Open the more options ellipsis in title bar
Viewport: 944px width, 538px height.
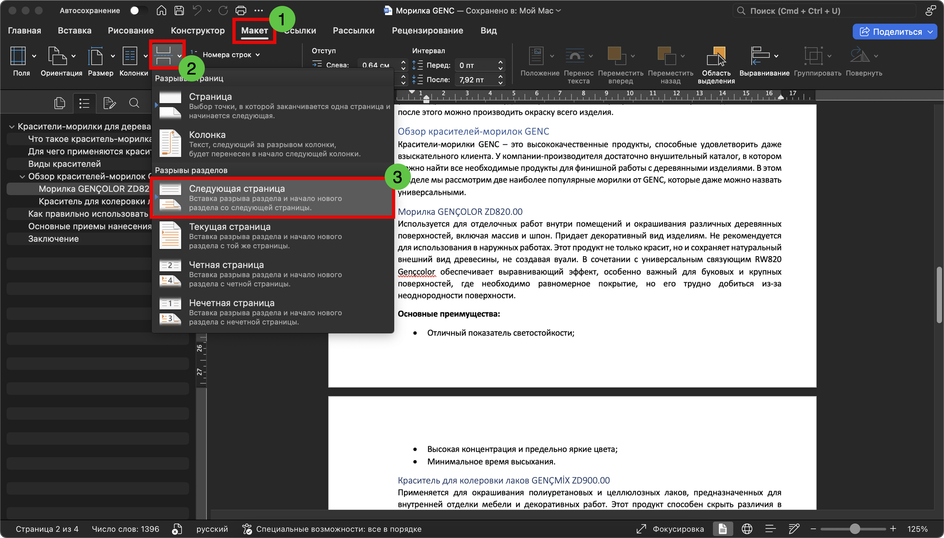click(x=259, y=10)
